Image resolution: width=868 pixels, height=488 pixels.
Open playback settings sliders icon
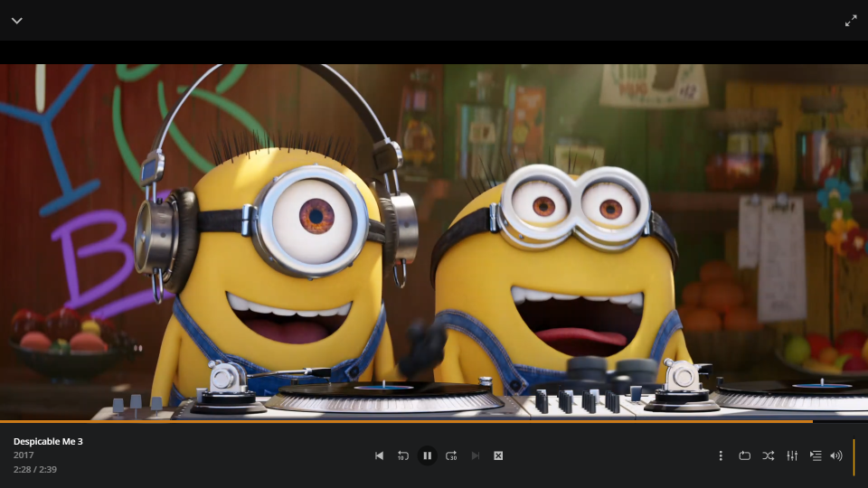(792, 455)
